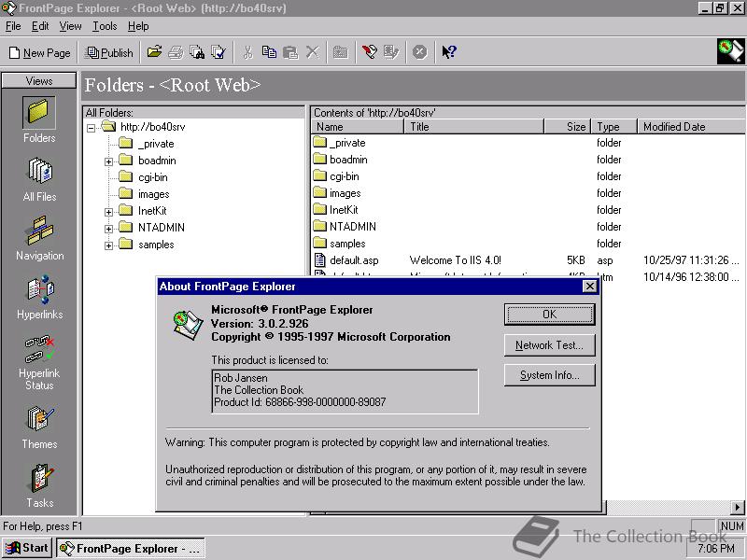
Task: Click the 'Welcome To IIS 4.0!' title cell
Action: pos(455,260)
